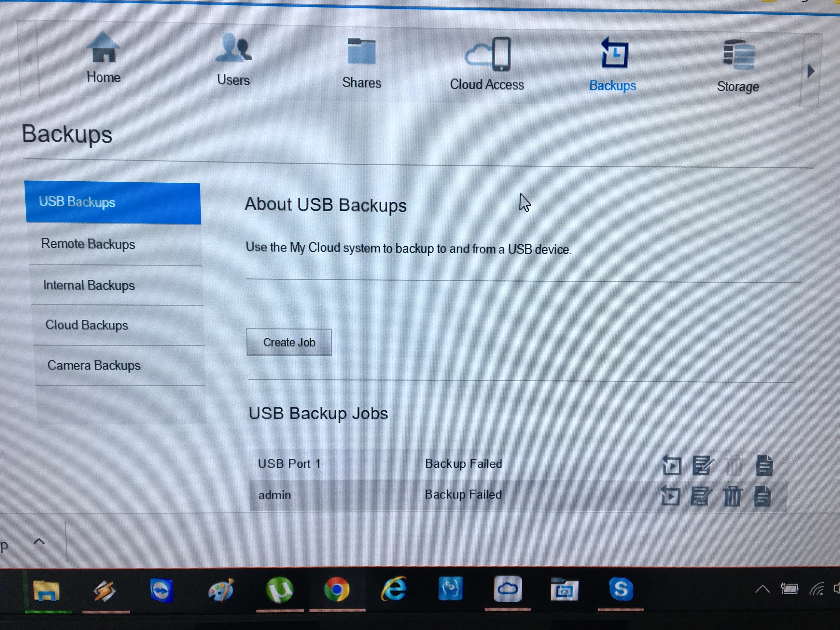Delete the admin backup job
840x630 pixels.
(732, 496)
